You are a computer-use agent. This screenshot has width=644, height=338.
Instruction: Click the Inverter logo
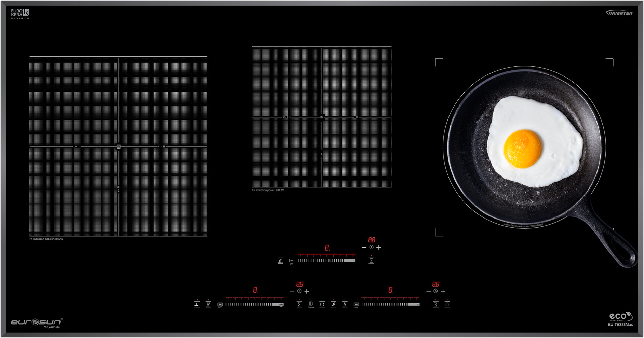(x=619, y=13)
